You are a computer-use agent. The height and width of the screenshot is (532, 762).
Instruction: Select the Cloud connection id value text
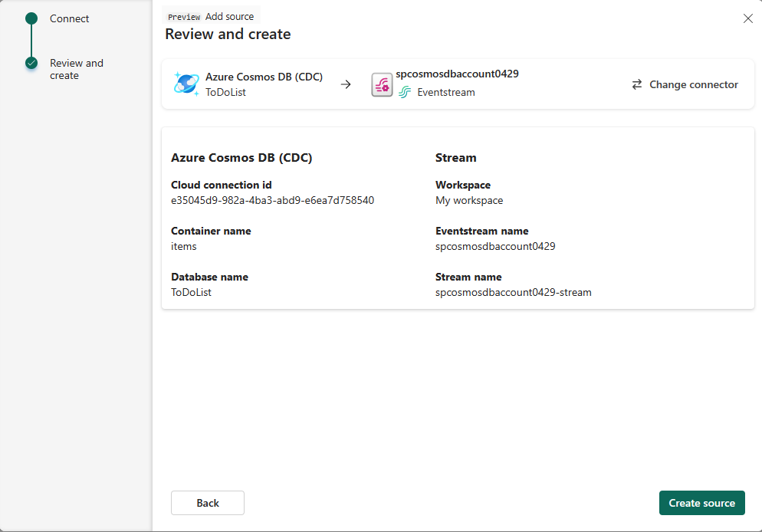(272, 200)
